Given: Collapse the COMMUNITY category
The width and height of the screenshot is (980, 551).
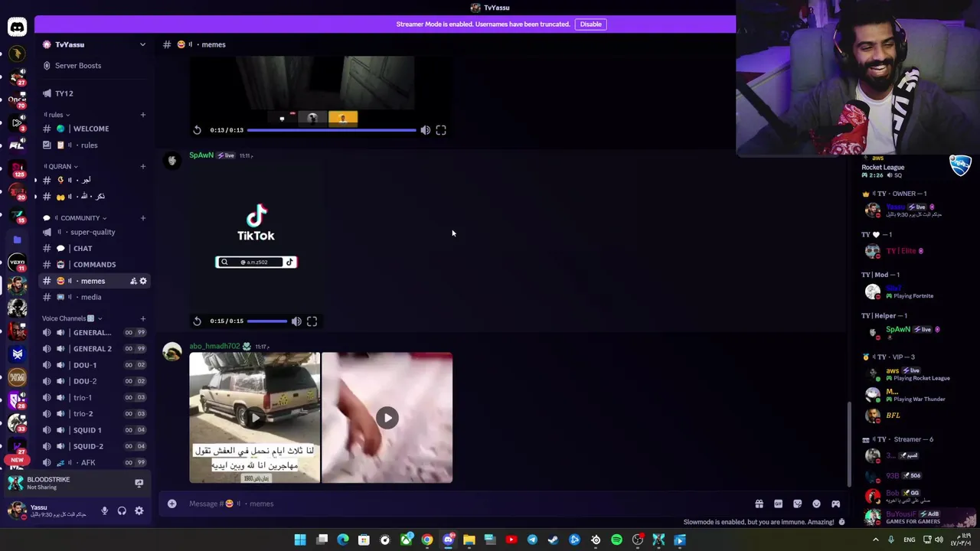Looking at the screenshot, I should coord(74,218).
